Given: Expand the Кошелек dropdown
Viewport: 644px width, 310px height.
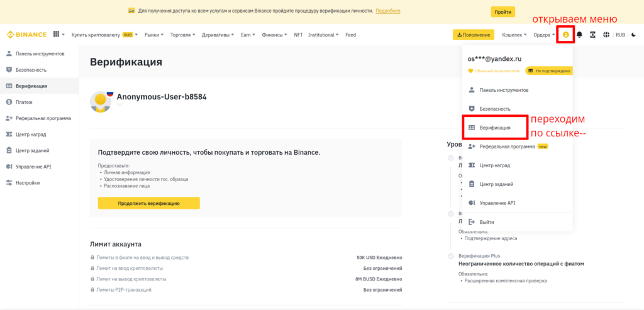Looking at the screenshot, I should pyautogui.click(x=514, y=35).
